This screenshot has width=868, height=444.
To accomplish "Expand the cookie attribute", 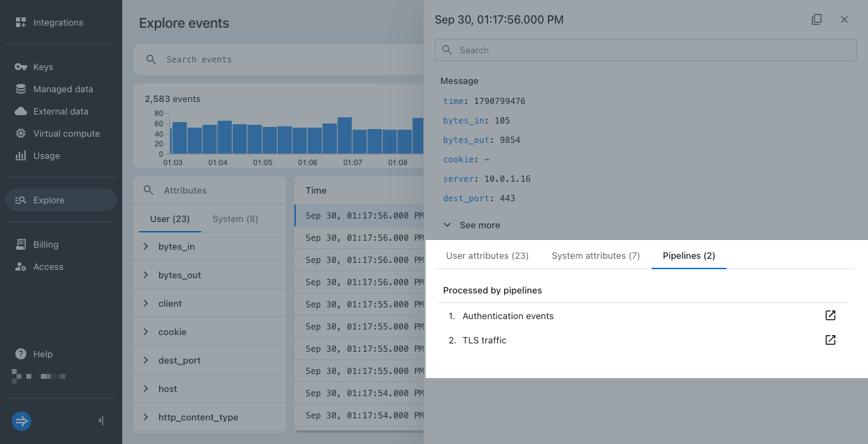I will (146, 332).
